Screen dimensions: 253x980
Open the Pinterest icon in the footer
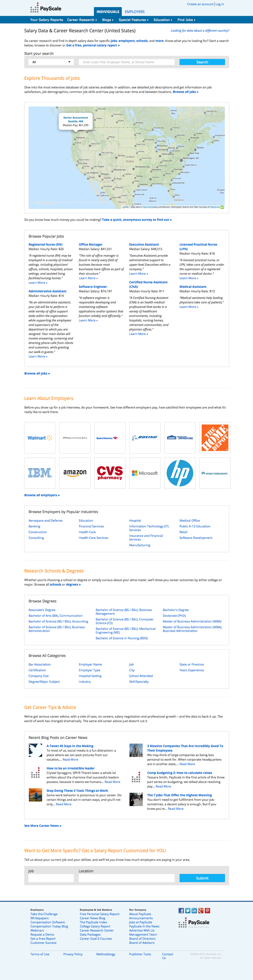(x=207, y=911)
